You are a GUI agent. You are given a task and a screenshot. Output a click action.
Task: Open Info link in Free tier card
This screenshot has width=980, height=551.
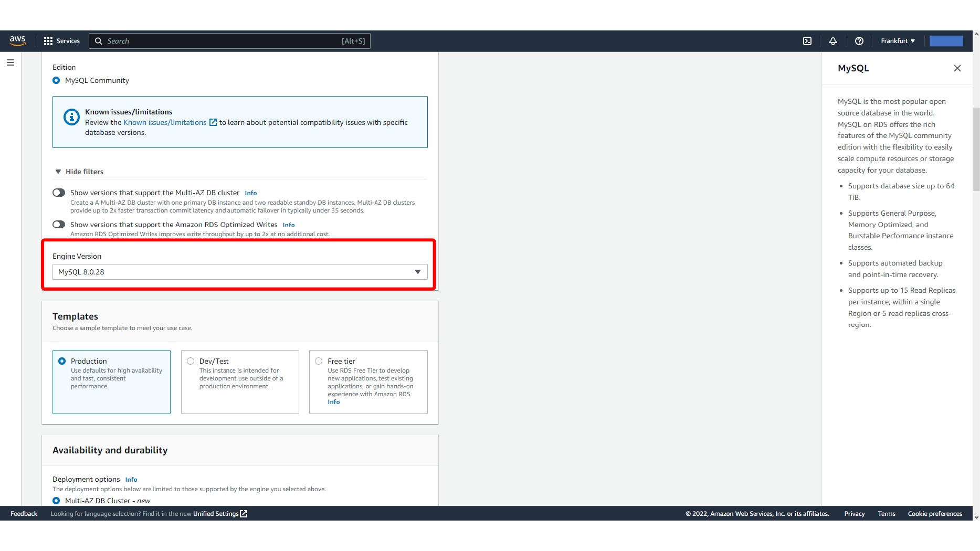[334, 402]
